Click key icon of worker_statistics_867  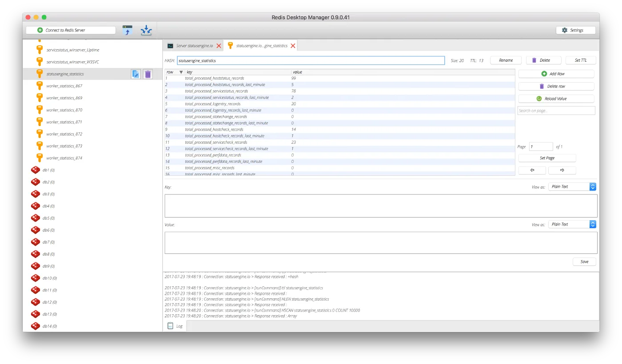[40, 86]
